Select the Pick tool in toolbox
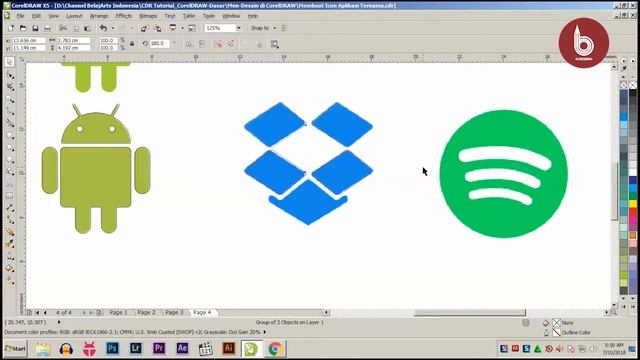 click(x=10, y=62)
